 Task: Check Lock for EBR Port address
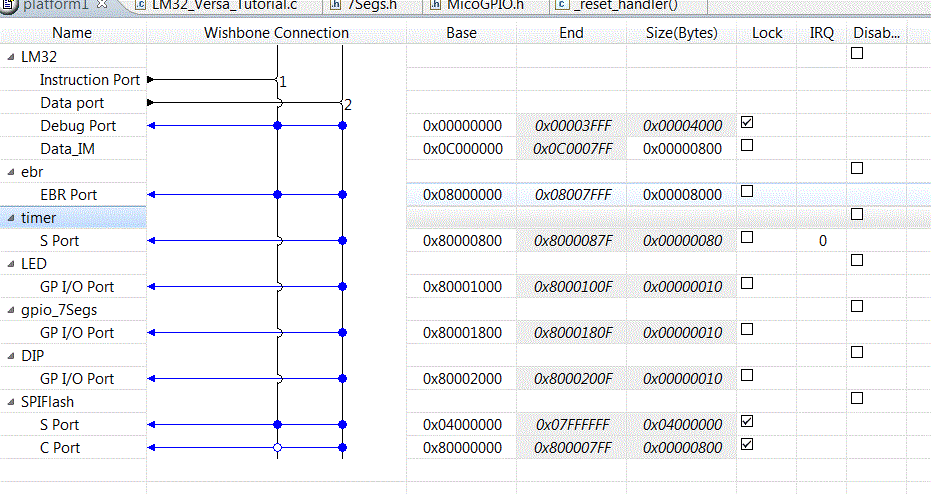point(747,191)
